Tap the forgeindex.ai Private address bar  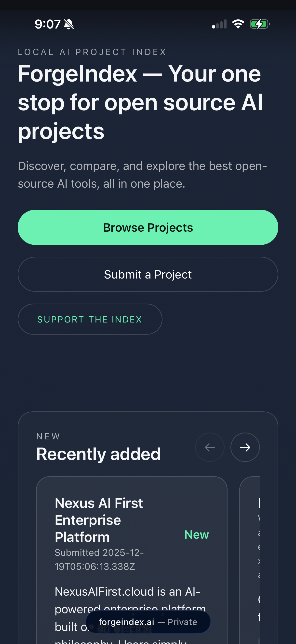coord(148,622)
